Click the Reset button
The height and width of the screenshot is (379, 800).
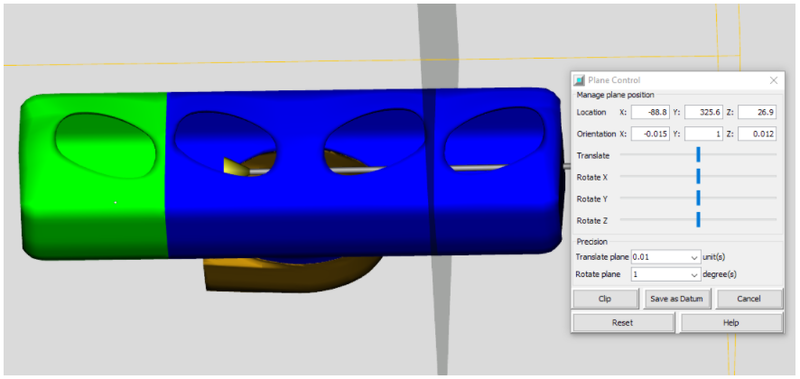pos(623,323)
